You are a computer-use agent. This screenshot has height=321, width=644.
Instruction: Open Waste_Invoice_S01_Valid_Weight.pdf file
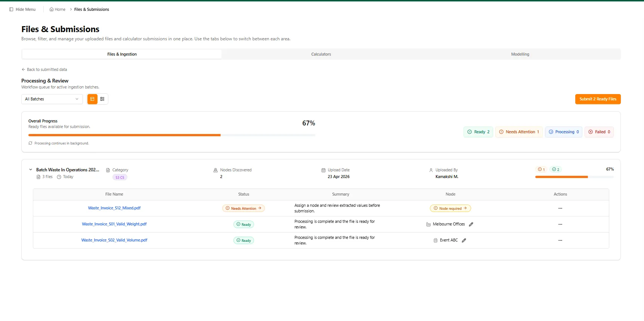114,224
